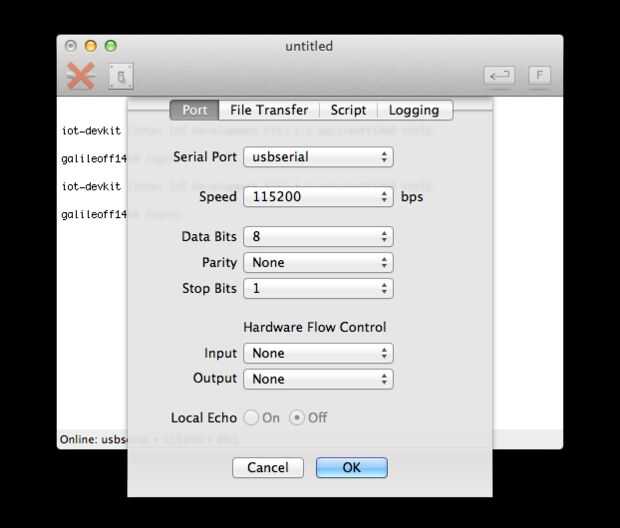The height and width of the screenshot is (528, 620).
Task: Click the F key toolbar icon
Action: 539,75
